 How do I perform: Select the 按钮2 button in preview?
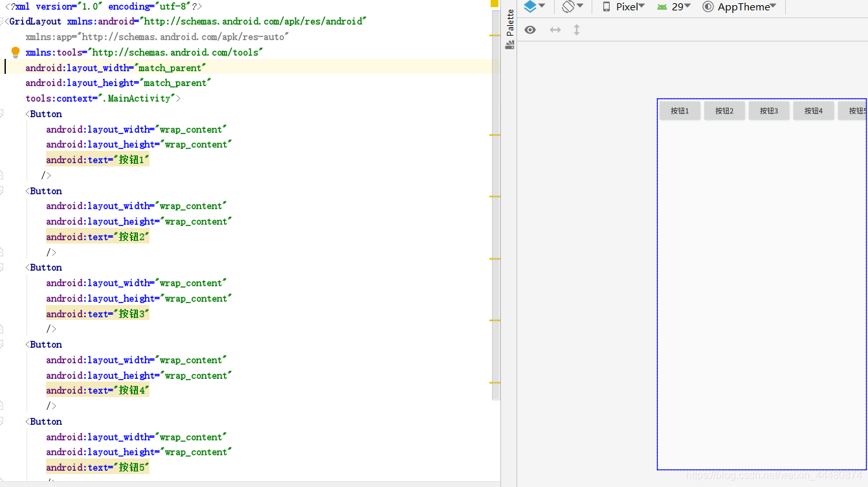[x=724, y=111]
